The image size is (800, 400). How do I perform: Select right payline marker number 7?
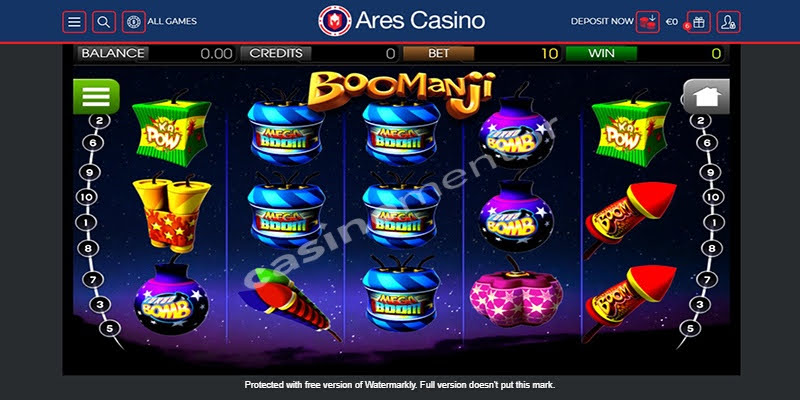(707, 280)
